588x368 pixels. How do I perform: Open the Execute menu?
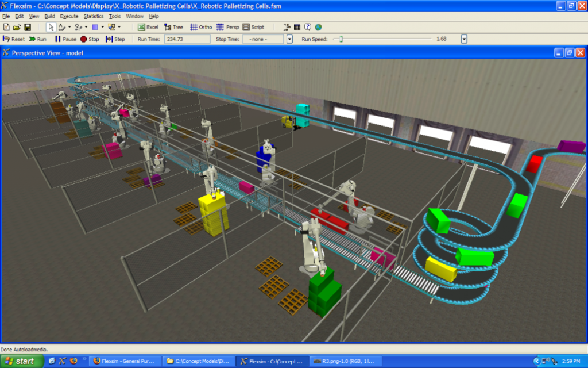pos(69,16)
